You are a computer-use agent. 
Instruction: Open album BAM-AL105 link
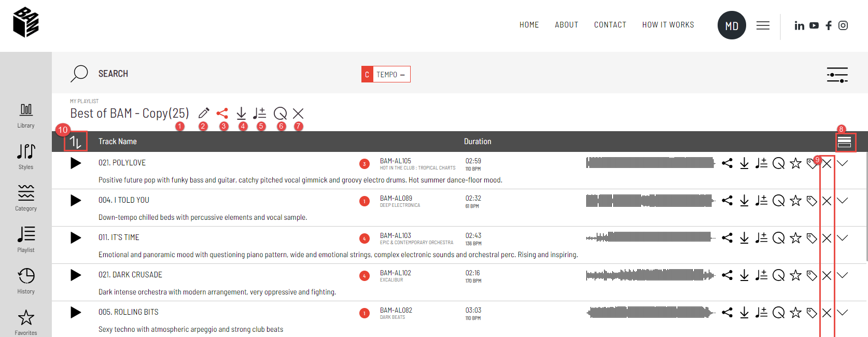click(x=396, y=161)
